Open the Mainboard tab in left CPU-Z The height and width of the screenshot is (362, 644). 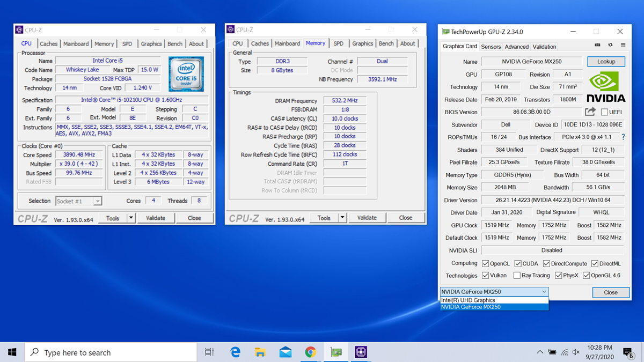[x=76, y=44]
